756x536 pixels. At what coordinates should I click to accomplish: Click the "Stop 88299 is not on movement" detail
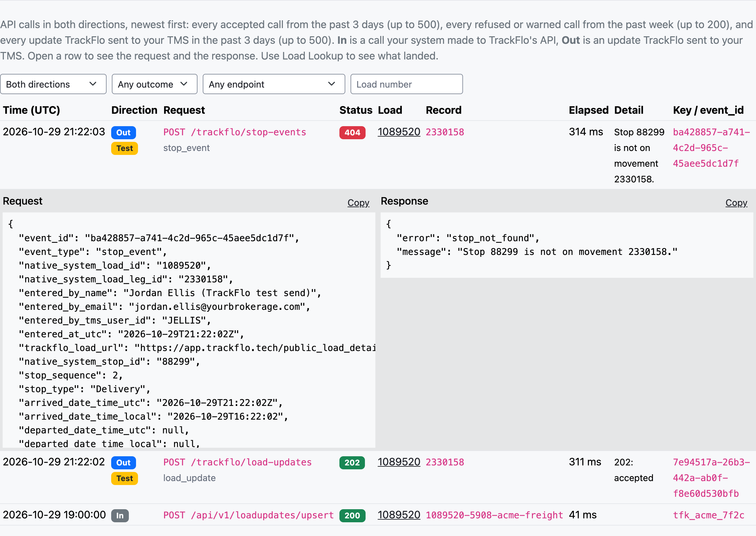pyautogui.click(x=639, y=156)
